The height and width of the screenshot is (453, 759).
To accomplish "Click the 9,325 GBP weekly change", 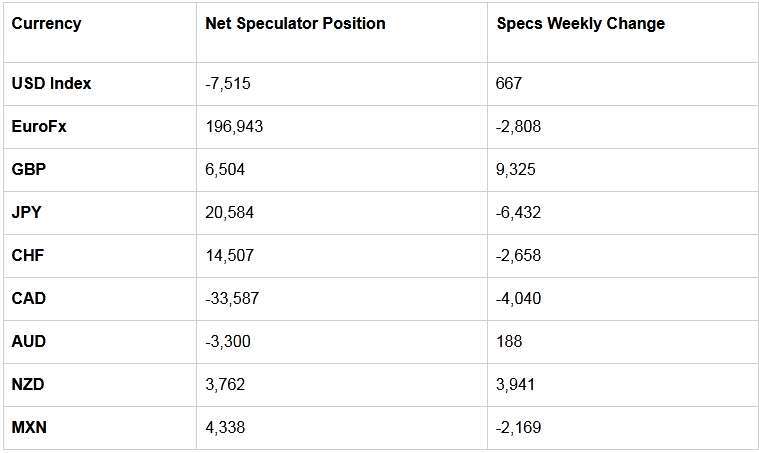I will (x=516, y=170).
